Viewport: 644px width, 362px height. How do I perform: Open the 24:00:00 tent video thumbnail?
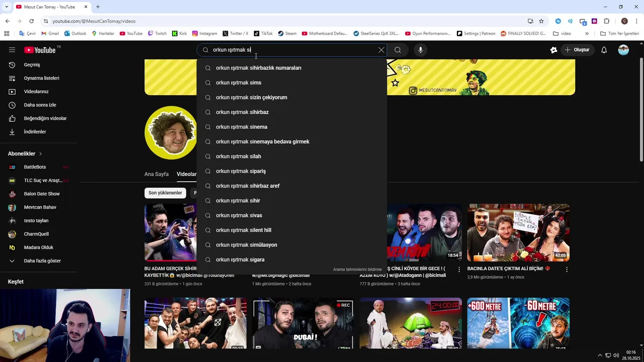coord(411,323)
